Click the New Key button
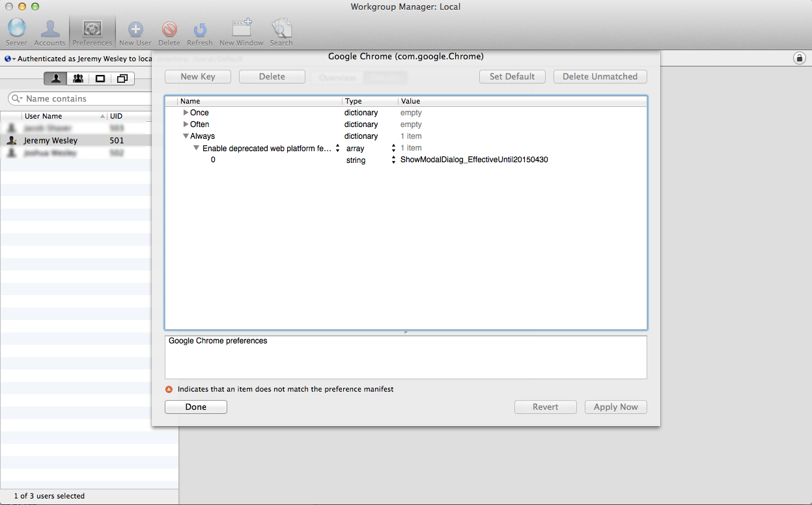Image resolution: width=812 pixels, height=505 pixels. 198,76
